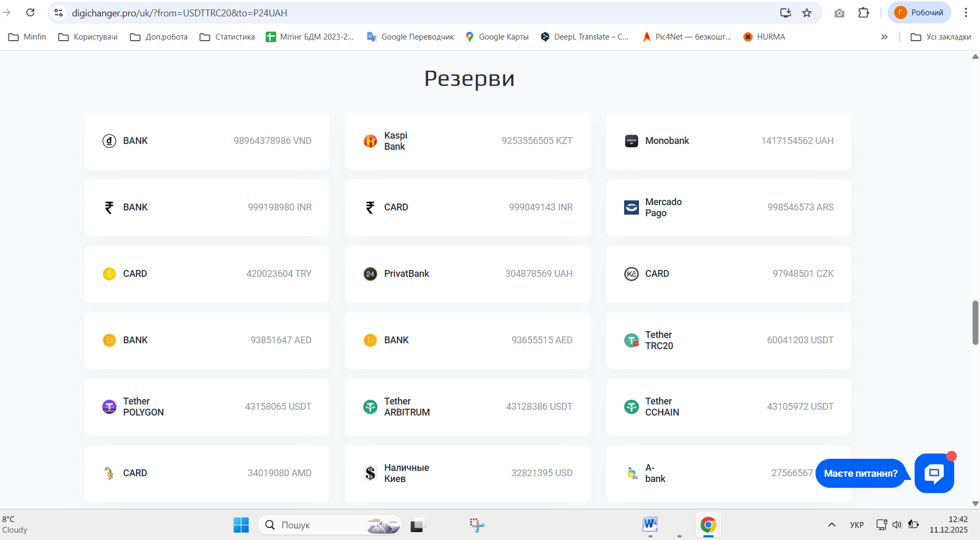Open the Мітінг БДМ 2023 bookmark
The width and height of the screenshot is (980, 540).
310,37
